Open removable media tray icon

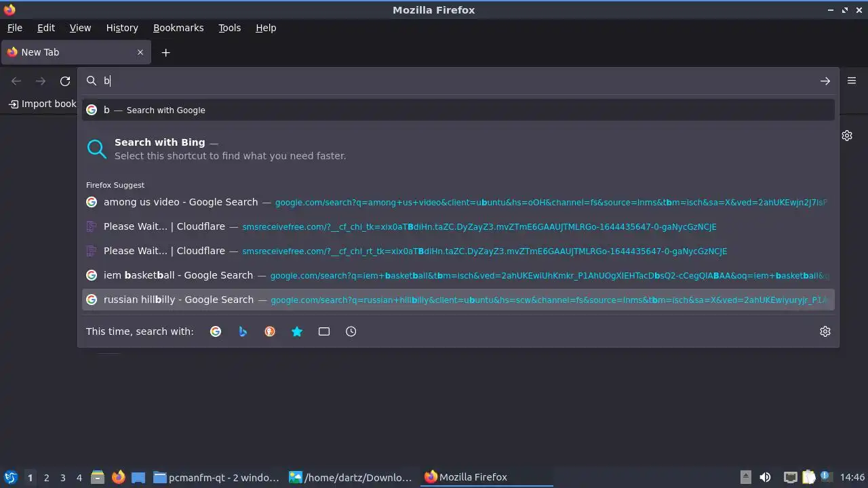pyautogui.click(x=746, y=477)
